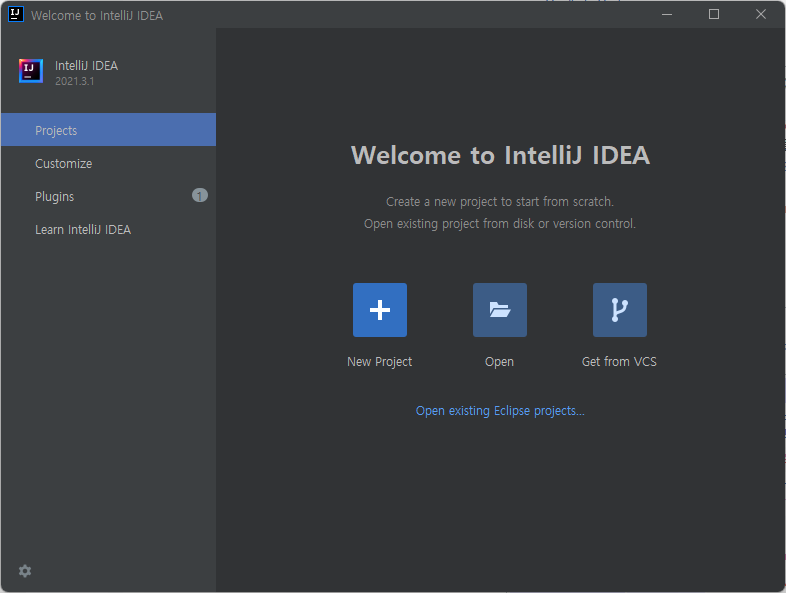This screenshot has height=593, width=786.
Task: Click the Get from VCS branch icon
Action: tap(620, 310)
